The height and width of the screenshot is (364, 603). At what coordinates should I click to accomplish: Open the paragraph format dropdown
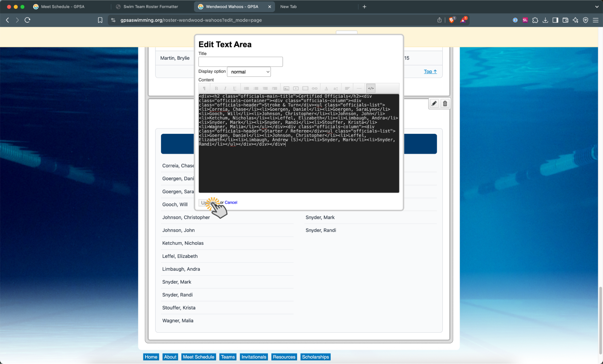pos(204,88)
